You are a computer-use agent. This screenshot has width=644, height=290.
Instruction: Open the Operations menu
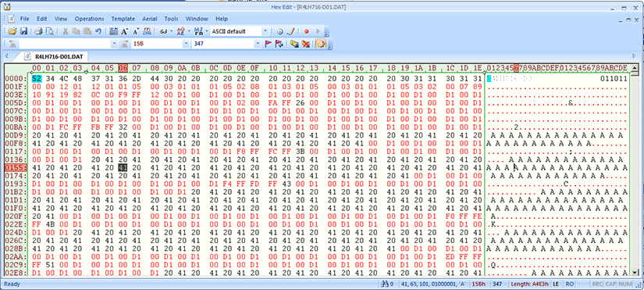(89, 19)
